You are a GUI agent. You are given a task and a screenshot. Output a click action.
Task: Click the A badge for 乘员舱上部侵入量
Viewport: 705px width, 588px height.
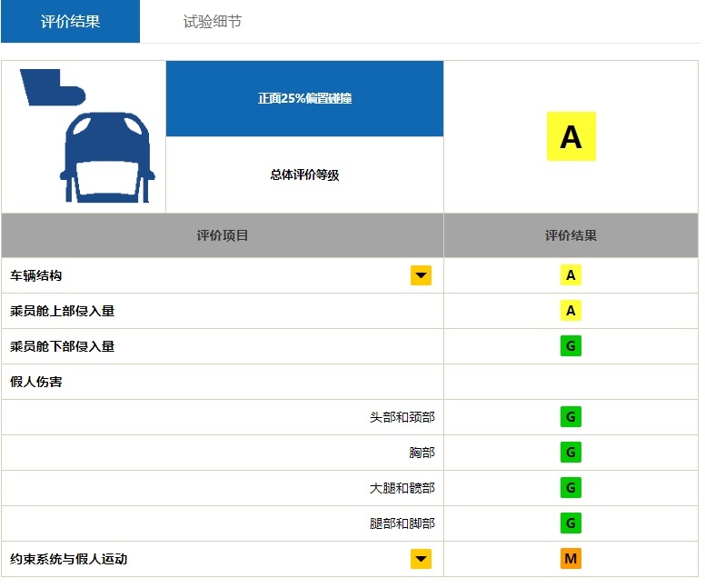(x=571, y=311)
